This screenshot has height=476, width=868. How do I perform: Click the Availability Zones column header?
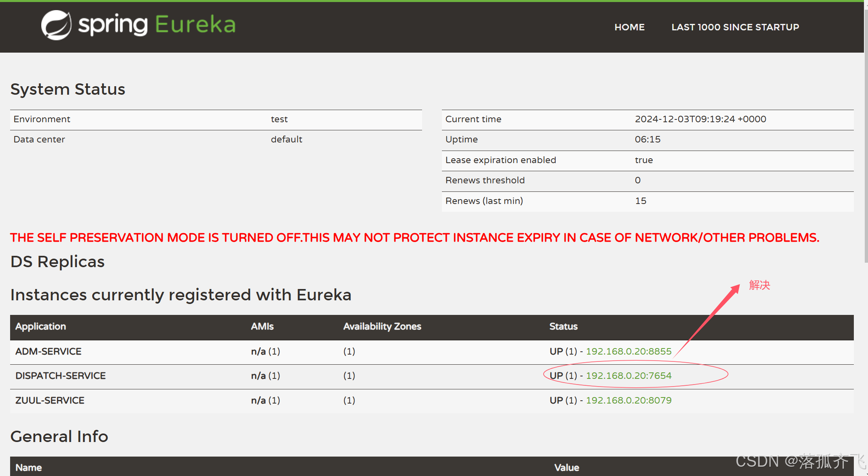click(x=382, y=327)
